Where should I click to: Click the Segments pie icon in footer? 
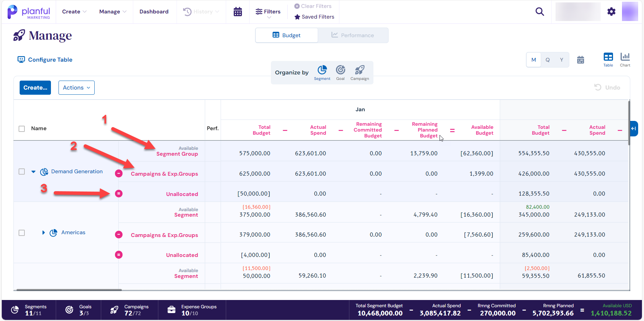[15, 310]
